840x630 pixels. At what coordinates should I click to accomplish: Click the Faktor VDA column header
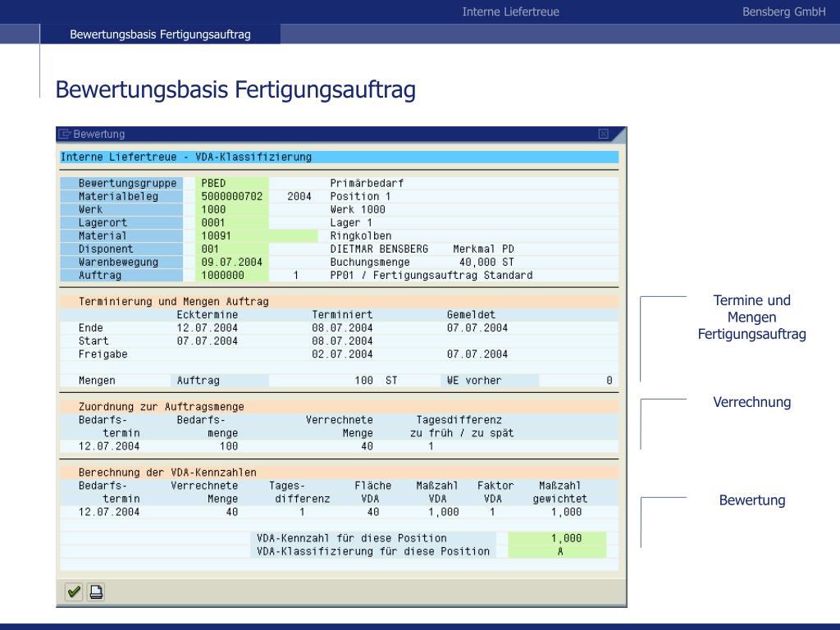click(495, 492)
